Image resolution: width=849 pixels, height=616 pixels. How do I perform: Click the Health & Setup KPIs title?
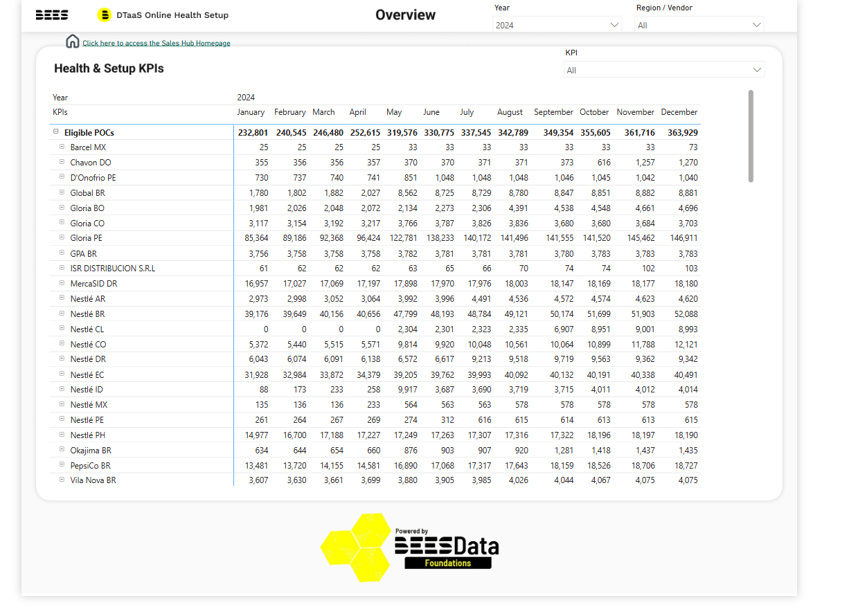pyautogui.click(x=109, y=69)
